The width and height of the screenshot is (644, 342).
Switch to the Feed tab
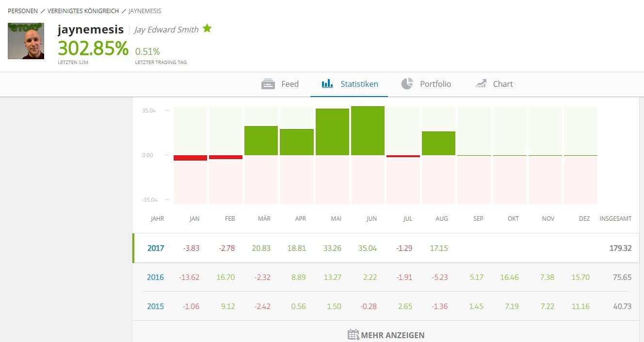[x=290, y=84]
